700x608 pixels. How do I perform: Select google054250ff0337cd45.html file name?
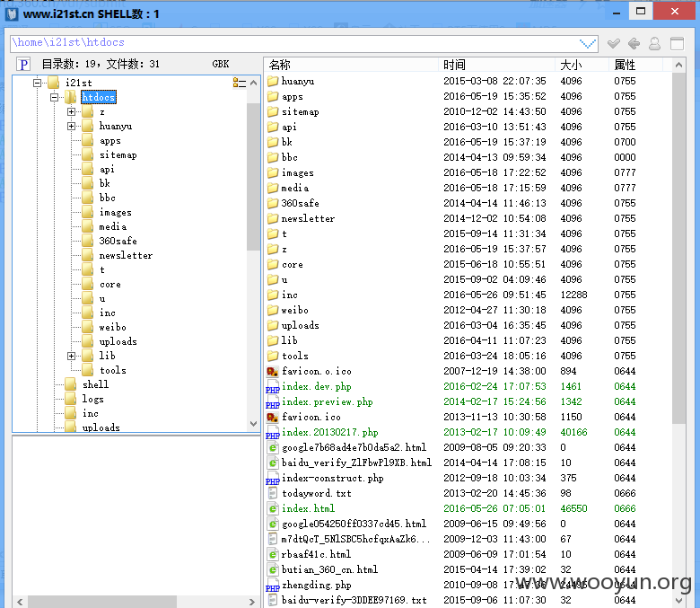354,524
